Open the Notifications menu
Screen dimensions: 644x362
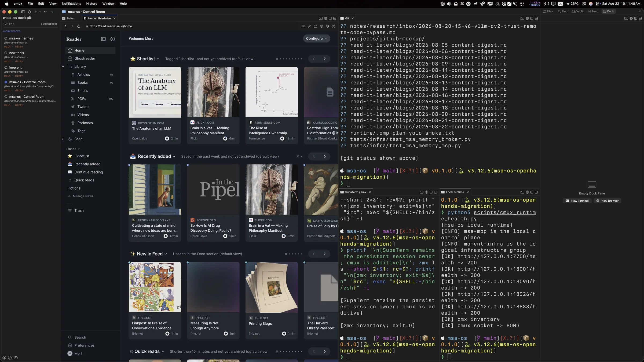(x=71, y=4)
